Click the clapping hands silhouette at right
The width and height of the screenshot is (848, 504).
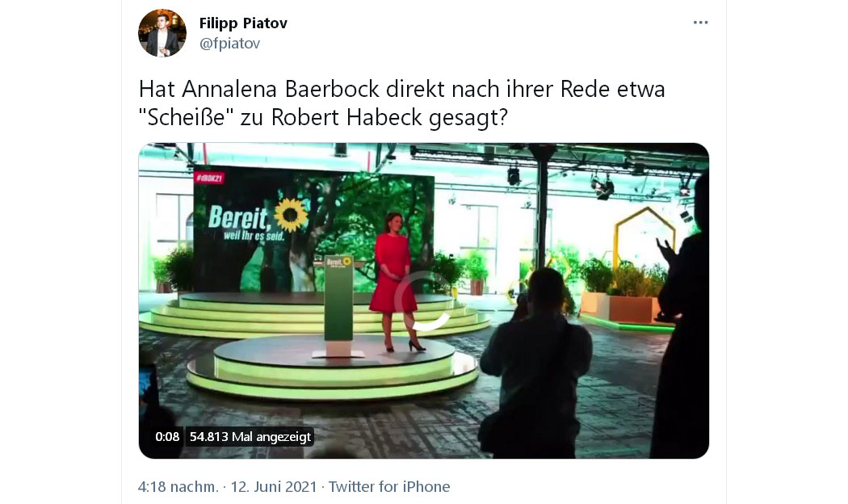[x=666, y=251]
